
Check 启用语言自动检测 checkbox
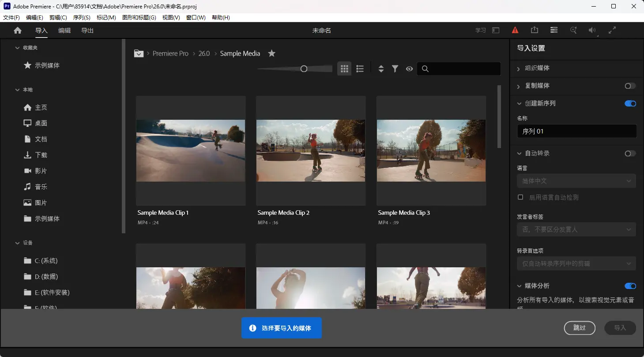(x=520, y=197)
